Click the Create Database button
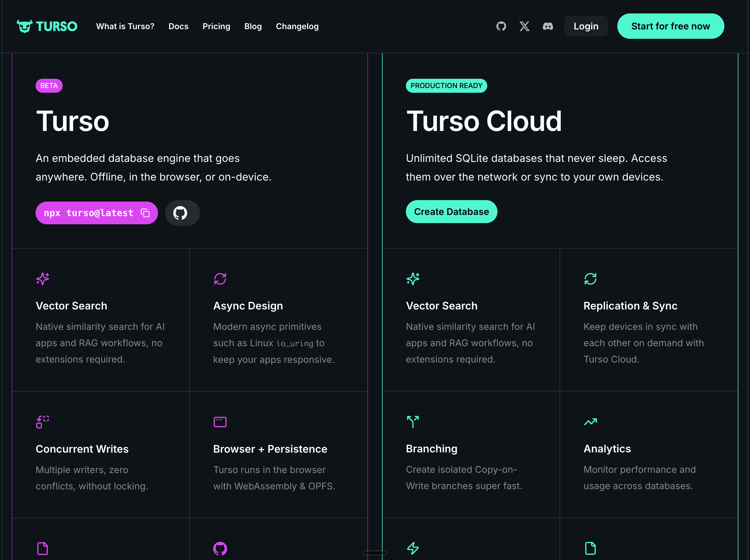The width and height of the screenshot is (750, 560). pos(451,211)
